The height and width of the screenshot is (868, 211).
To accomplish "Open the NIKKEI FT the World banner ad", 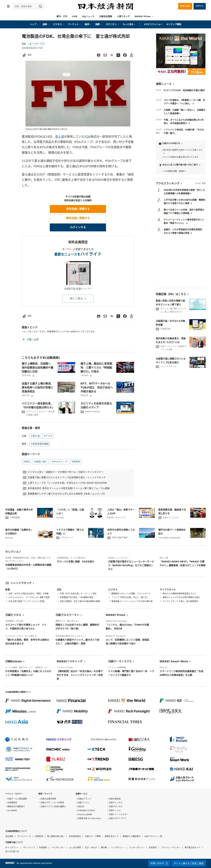I will [181, 54].
